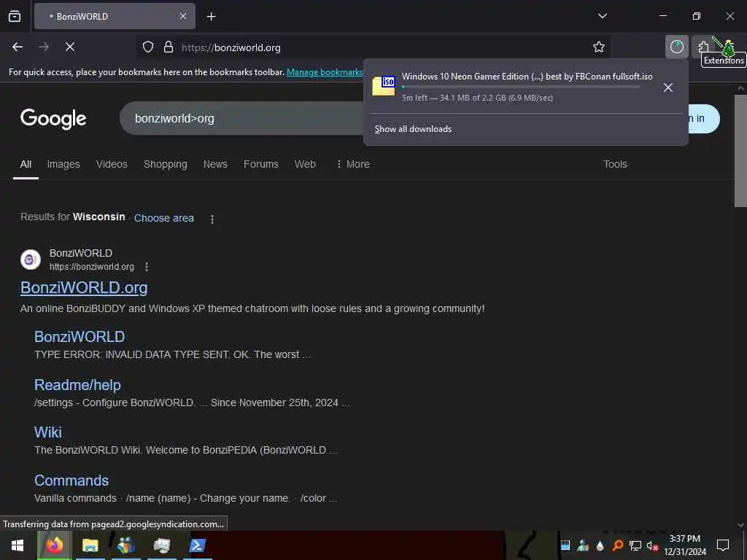The image size is (747, 560).
Task: Close the BonziWORLD tab
Action: (183, 16)
